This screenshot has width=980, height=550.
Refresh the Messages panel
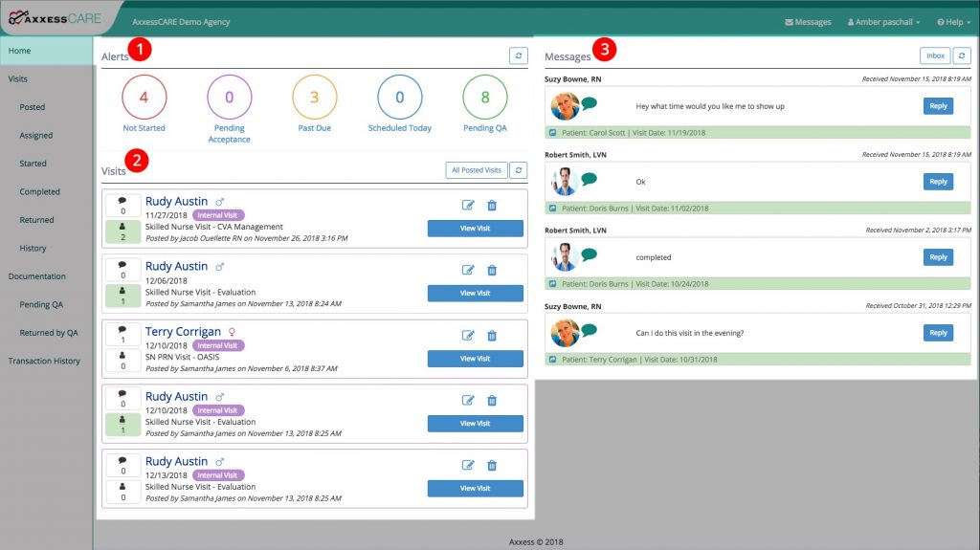coord(962,56)
